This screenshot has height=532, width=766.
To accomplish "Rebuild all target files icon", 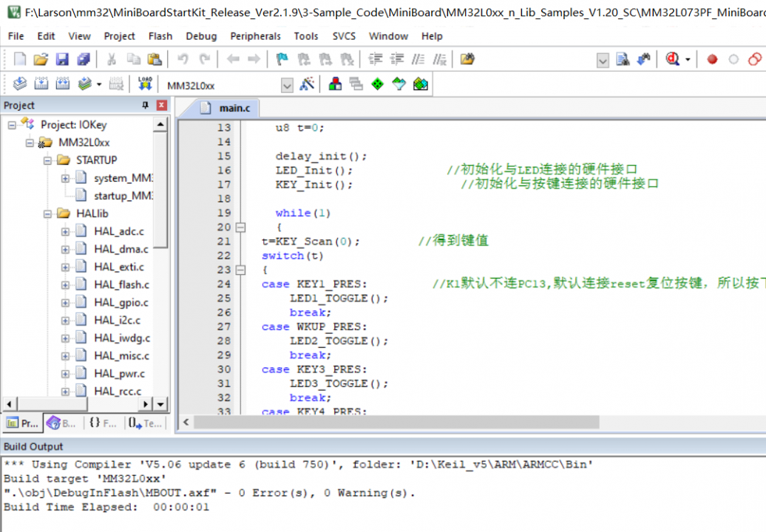I will (x=63, y=84).
